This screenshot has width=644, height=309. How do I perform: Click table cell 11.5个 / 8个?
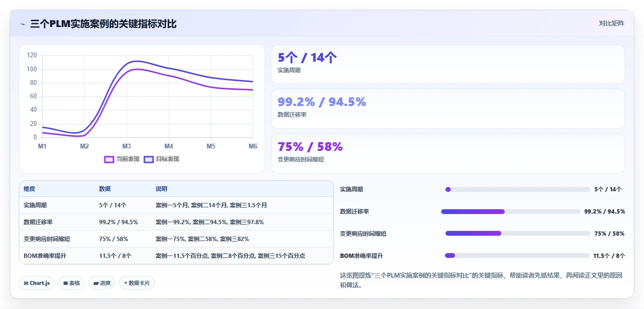click(115, 256)
